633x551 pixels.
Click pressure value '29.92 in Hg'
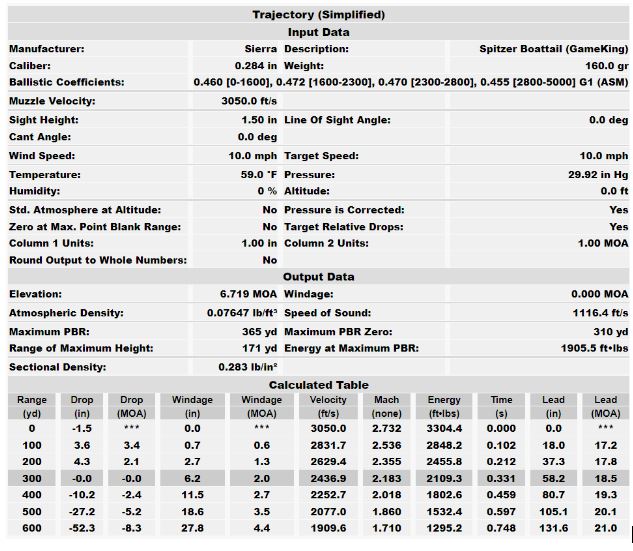[x=598, y=175]
